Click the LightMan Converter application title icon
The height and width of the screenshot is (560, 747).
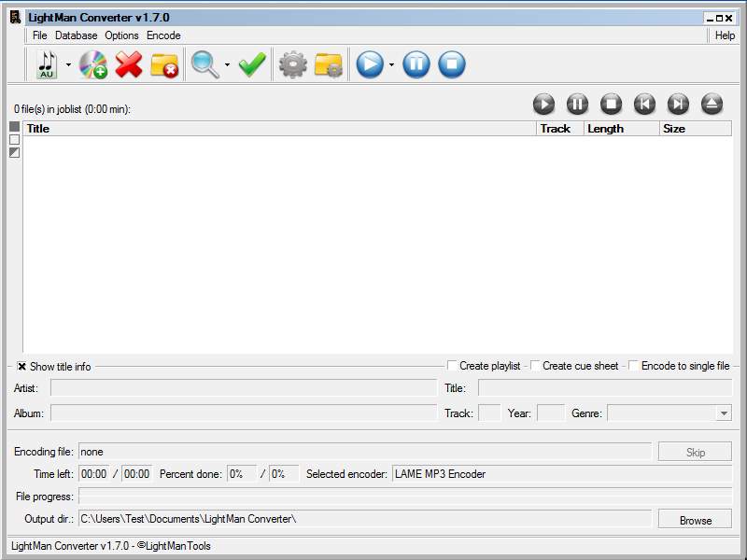click(x=16, y=18)
